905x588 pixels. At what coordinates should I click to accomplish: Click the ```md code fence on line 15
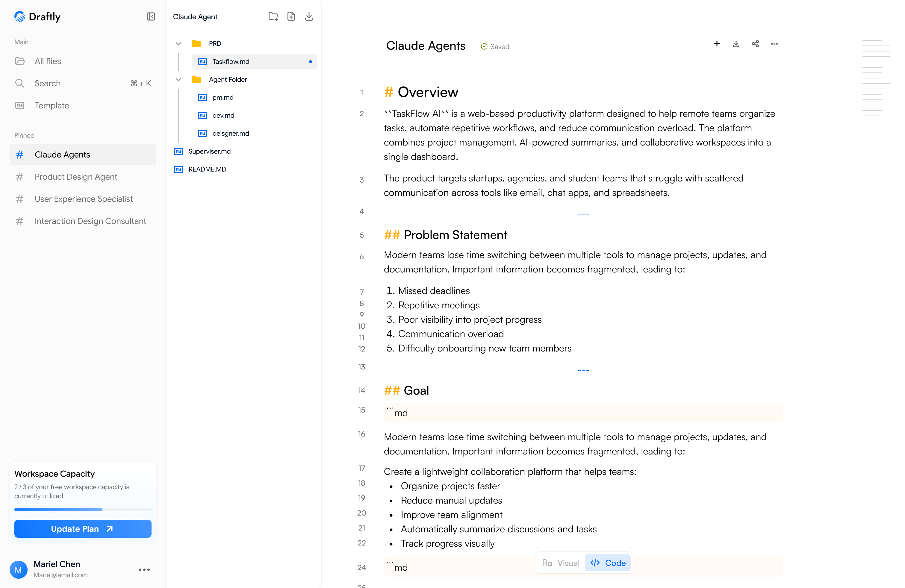point(583,412)
